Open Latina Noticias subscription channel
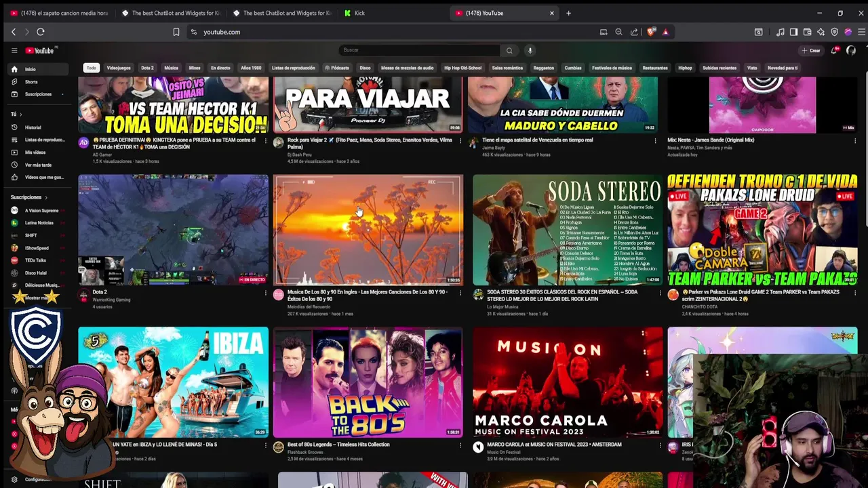 tap(39, 223)
